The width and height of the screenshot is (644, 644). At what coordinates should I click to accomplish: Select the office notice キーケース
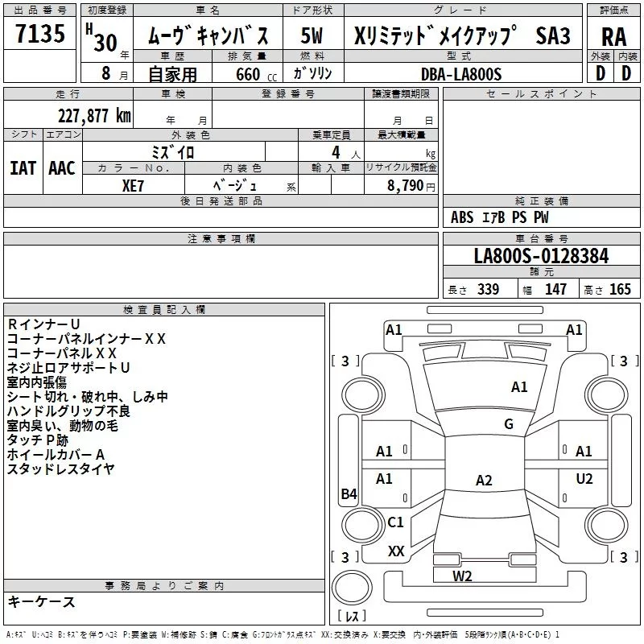[x=41, y=601]
